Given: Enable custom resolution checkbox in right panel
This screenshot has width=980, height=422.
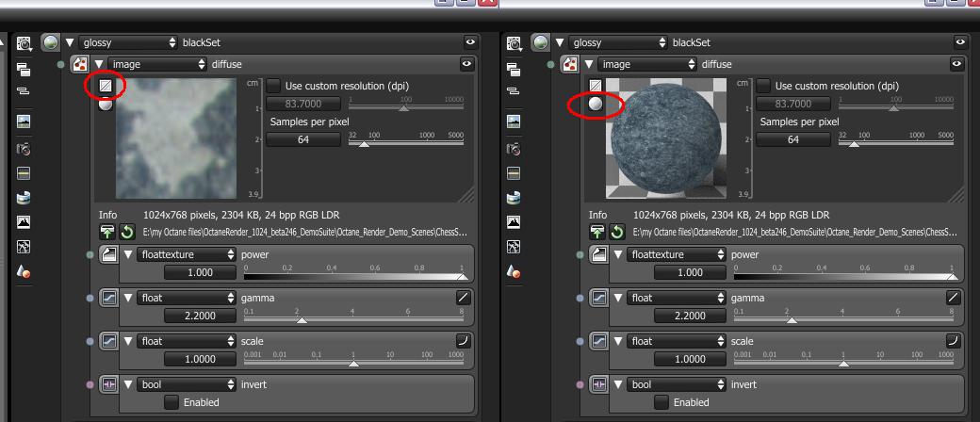Looking at the screenshot, I should [x=764, y=86].
